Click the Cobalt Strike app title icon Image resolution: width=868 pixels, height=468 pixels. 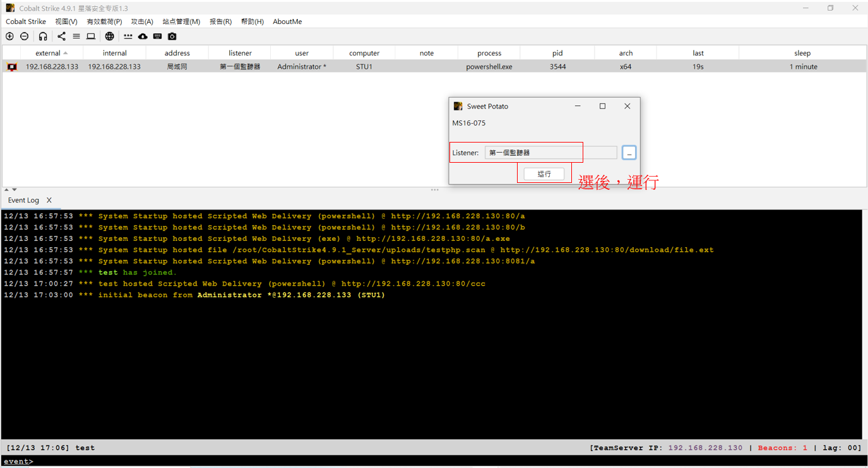[x=10, y=8]
